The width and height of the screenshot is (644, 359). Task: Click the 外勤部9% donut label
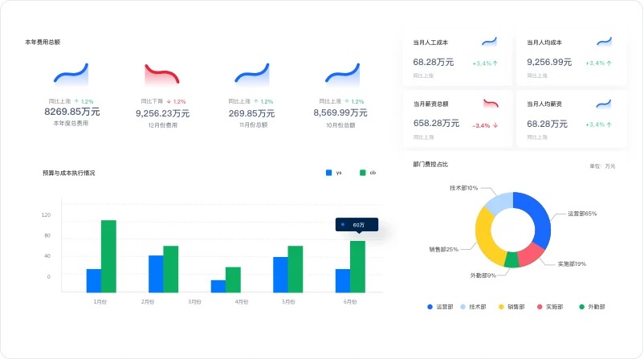[x=483, y=275]
